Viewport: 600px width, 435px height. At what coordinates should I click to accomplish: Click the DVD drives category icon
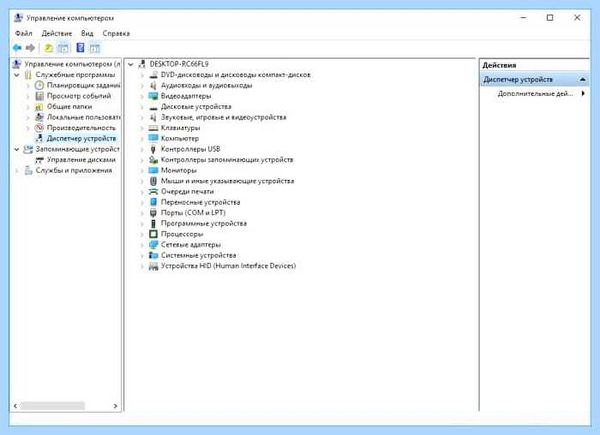point(153,75)
